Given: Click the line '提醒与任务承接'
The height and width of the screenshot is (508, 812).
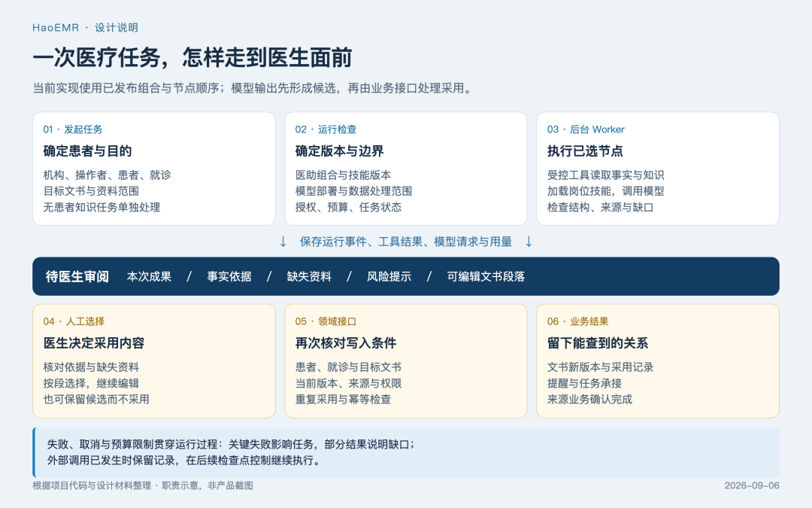Looking at the screenshot, I should [584, 383].
